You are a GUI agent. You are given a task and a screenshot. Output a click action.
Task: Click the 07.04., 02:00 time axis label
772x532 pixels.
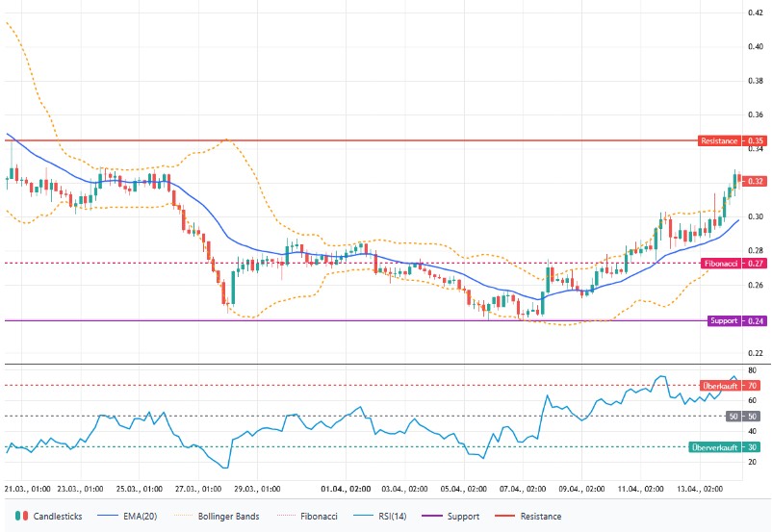click(523, 488)
